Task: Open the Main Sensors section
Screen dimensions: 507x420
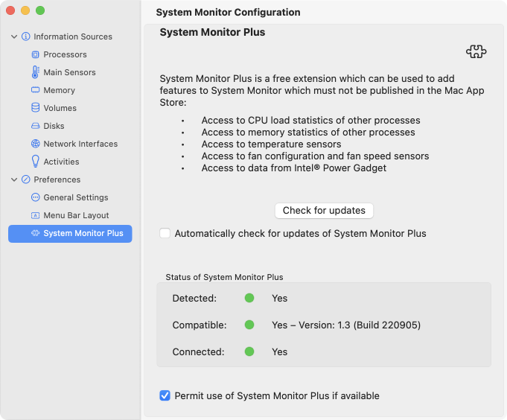Action: point(70,72)
